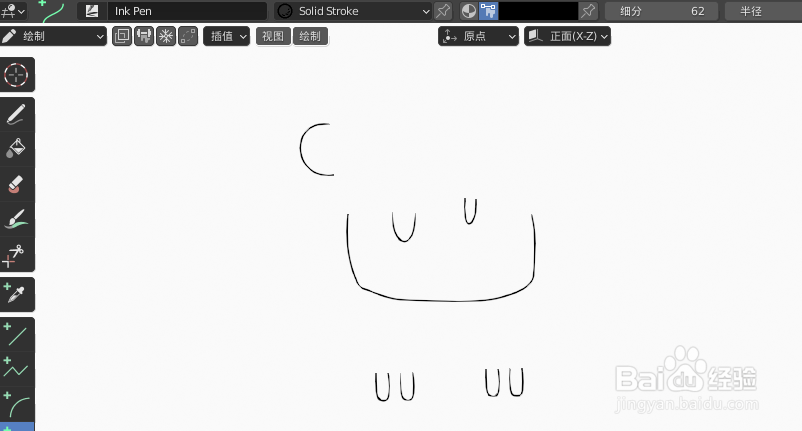Switch to material color mode
This screenshot has height=431, width=802.
(x=469, y=11)
